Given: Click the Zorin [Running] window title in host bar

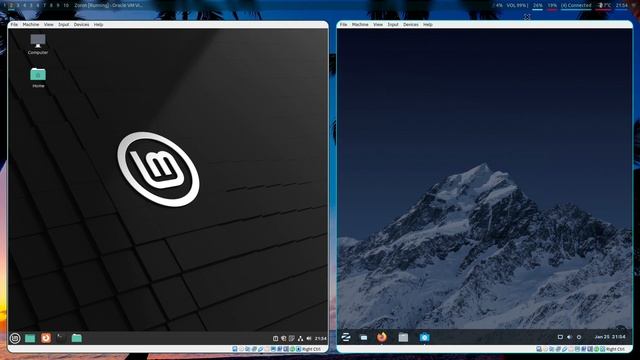Looking at the screenshot, I should [109, 5].
